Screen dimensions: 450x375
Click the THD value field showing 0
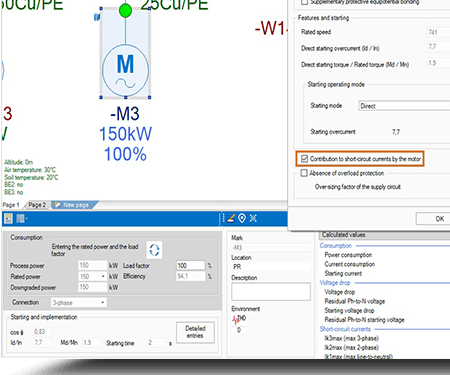pos(239,330)
